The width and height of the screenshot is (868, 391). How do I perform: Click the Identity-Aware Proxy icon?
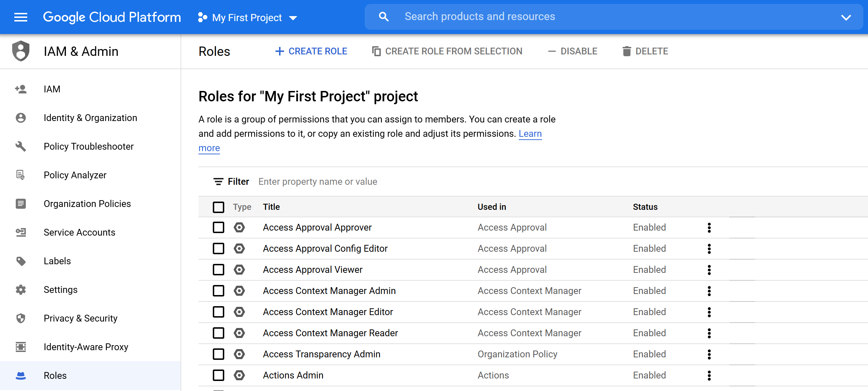point(21,347)
